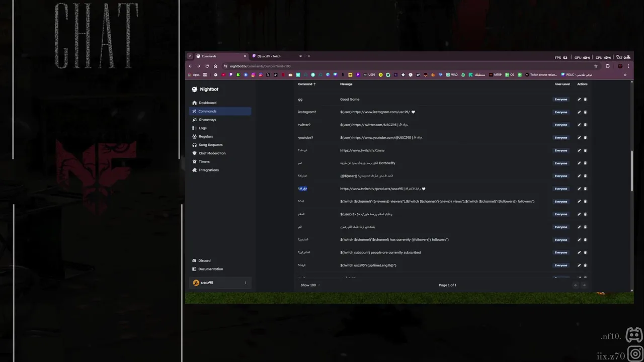644x362 pixels.
Task: Delete the youtube? command
Action: 585,138
